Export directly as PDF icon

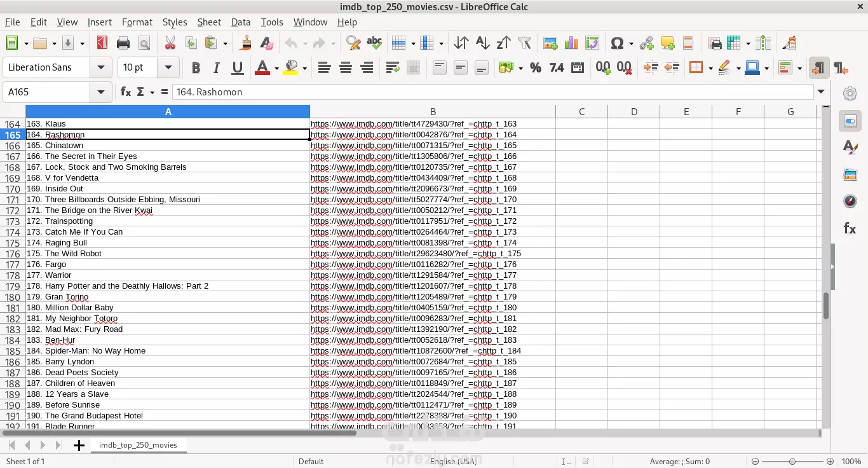tap(102, 43)
